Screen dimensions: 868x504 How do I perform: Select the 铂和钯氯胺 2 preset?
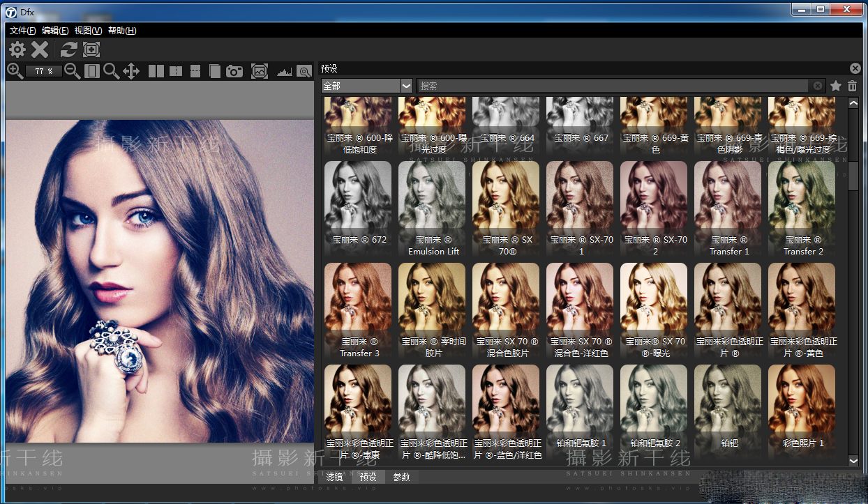[x=655, y=413]
